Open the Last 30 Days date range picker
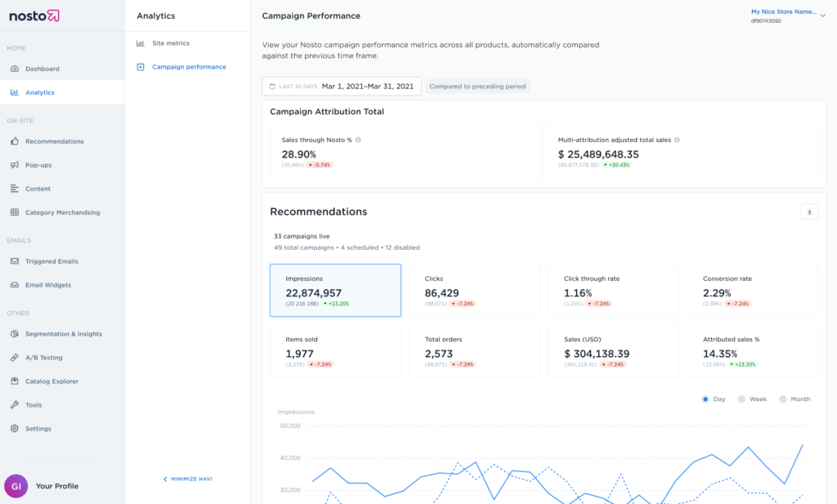 click(x=342, y=86)
